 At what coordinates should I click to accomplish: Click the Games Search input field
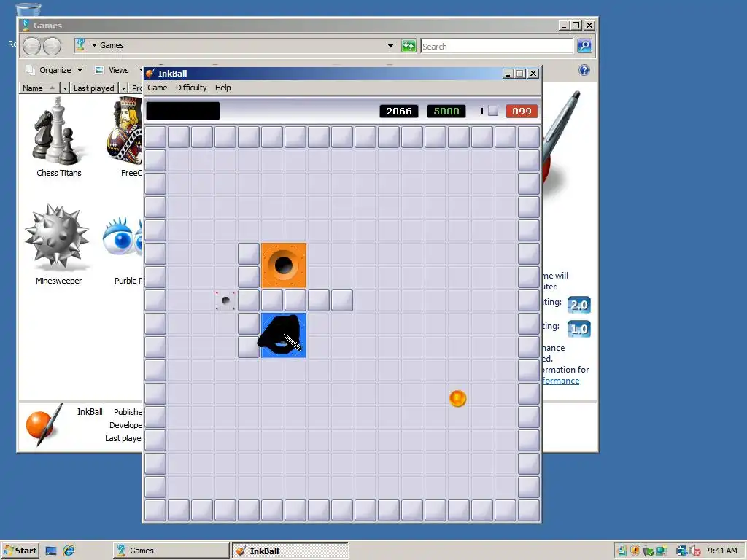pos(496,46)
